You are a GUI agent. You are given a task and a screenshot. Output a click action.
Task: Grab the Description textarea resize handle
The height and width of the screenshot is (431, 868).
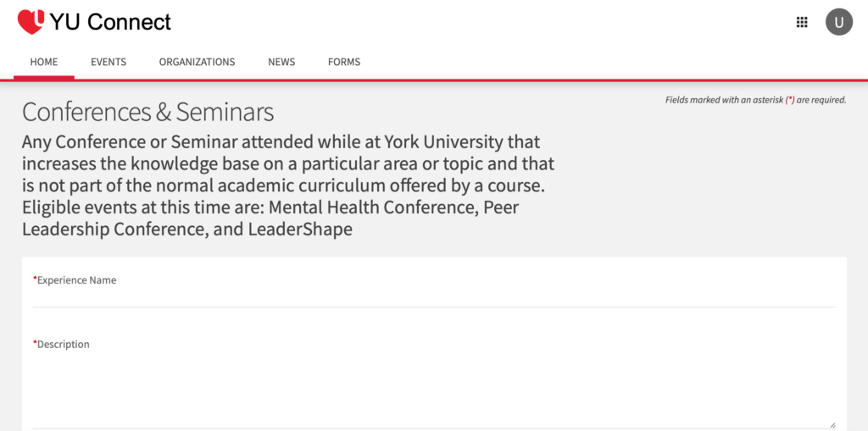click(x=832, y=424)
